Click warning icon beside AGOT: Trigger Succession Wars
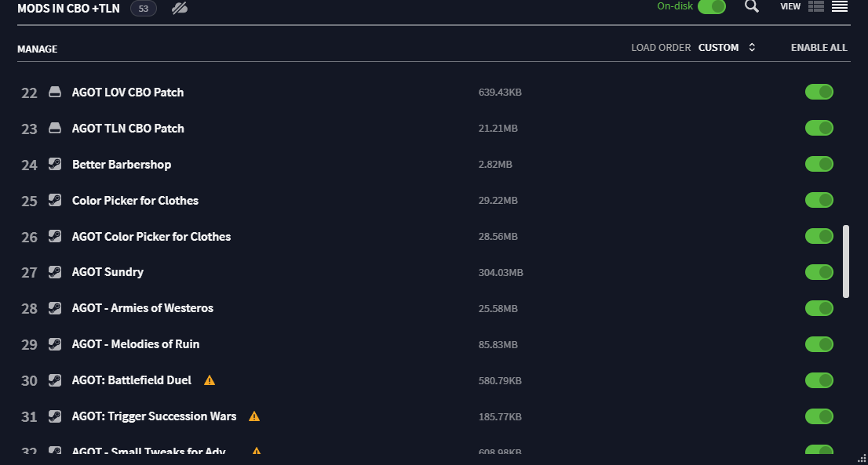The image size is (868, 465). 254,416
